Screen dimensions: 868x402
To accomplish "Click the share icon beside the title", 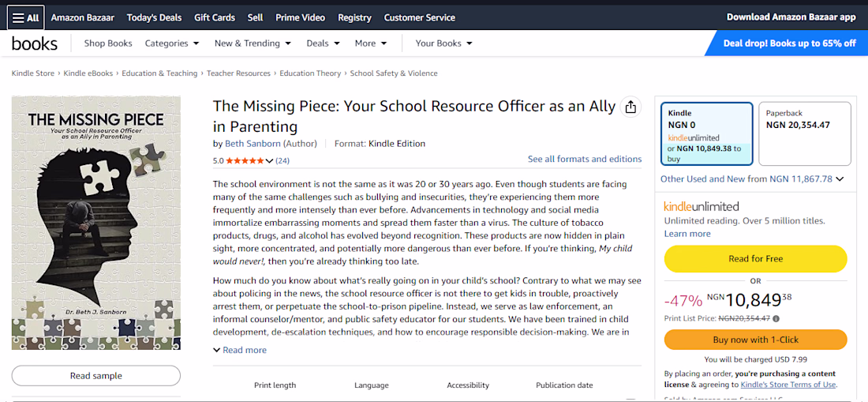I will 630,107.
